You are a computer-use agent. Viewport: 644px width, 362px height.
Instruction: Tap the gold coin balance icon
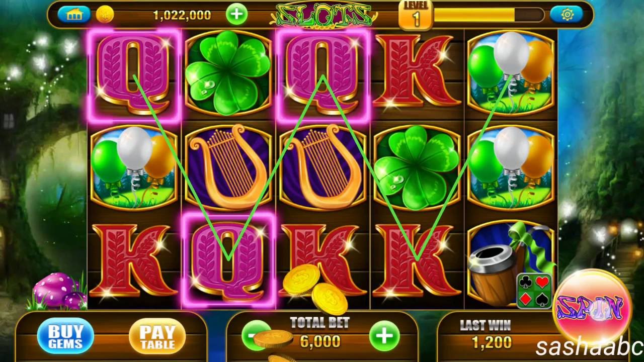[x=105, y=15]
